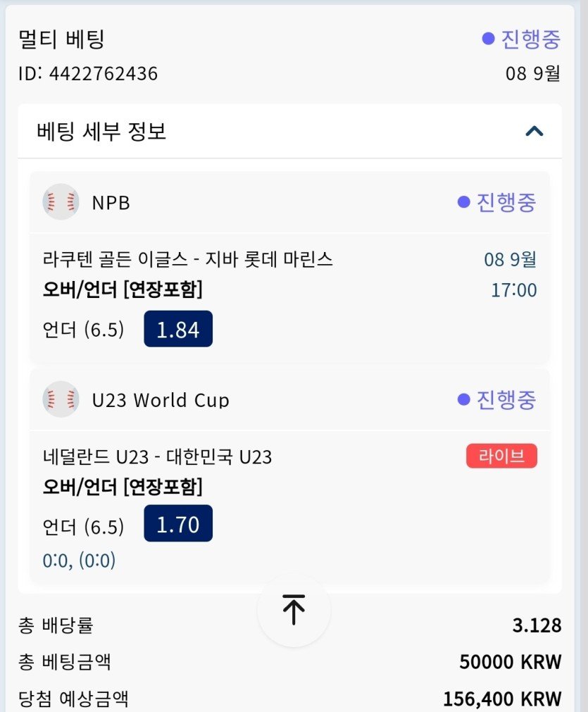Screen dimensions: 588x712
Task: Click the 베팅 세부 정보 header
Action: coord(101,131)
